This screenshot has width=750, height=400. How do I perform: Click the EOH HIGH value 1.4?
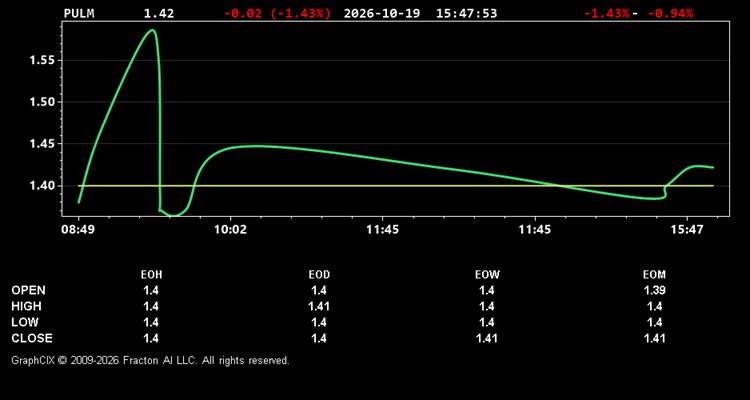point(151,306)
